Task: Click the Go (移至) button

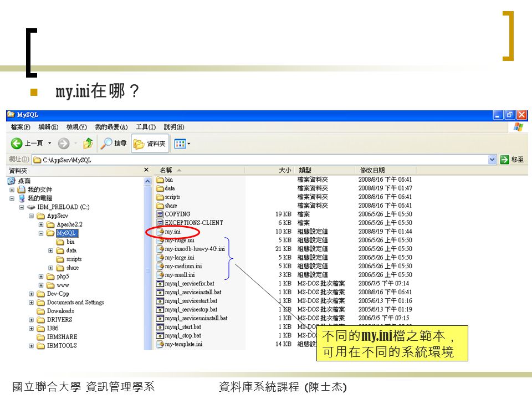Action: tap(512, 160)
